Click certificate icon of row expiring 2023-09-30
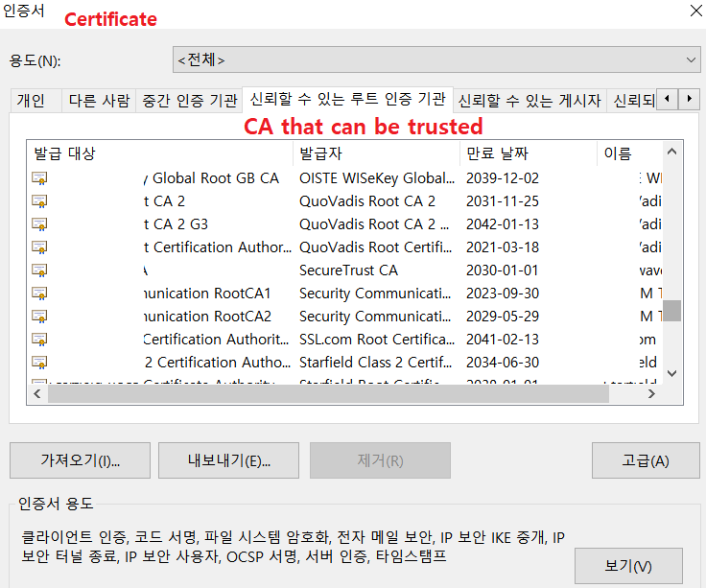 (39, 294)
